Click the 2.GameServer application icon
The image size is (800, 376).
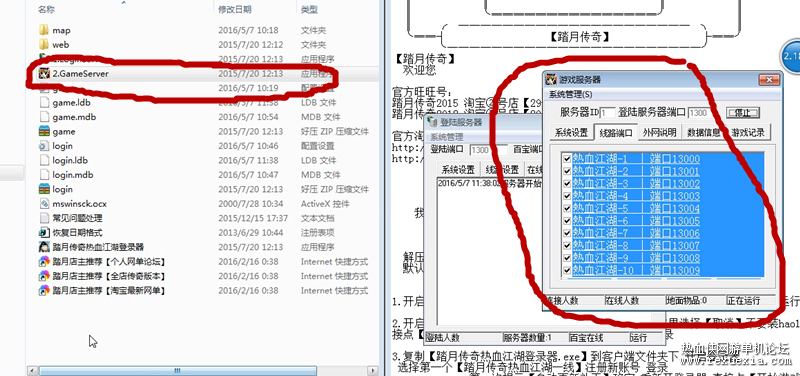(x=44, y=73)
